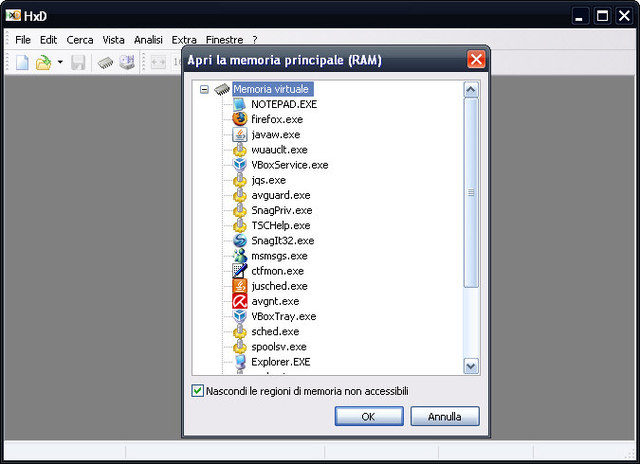Image resolution: width=640 pixels, height=464 pixels.
Task: Click the New file toolbar icon
Action: pyautogui.click(x=22, y=62)
